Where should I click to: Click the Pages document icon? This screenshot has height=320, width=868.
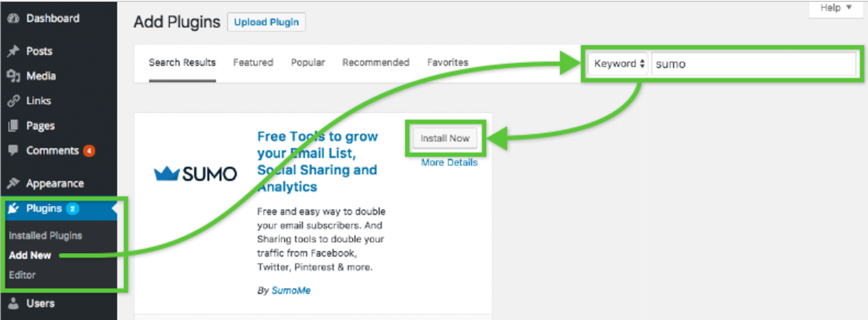13,126
